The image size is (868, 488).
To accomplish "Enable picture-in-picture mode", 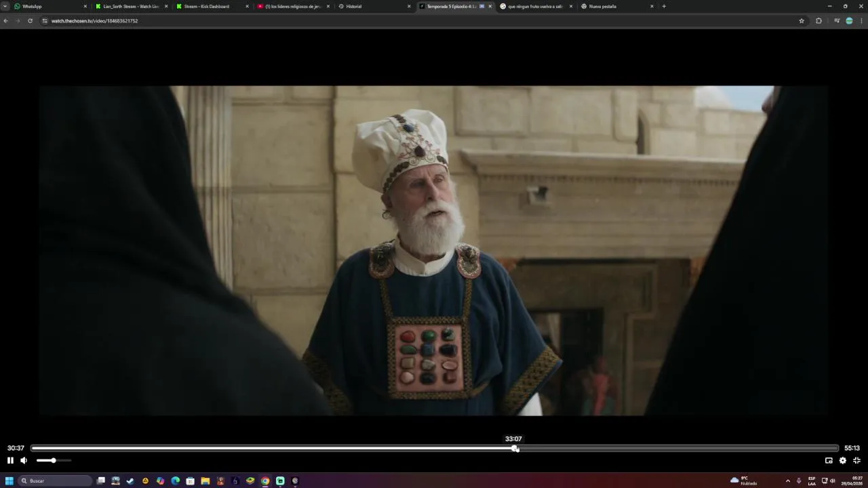I will [829, 460].
